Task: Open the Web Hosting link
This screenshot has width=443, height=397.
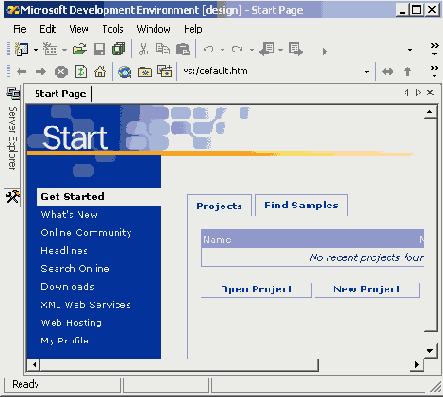Action: (71, 323)
